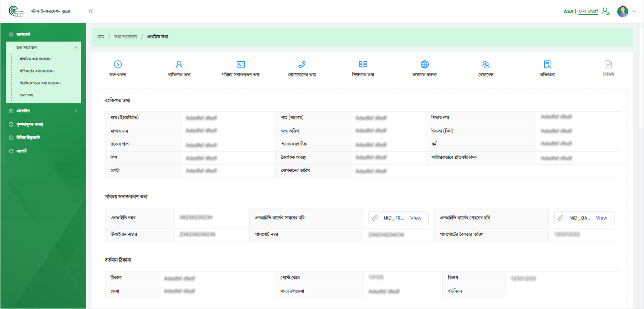The height and width of the screenshot is (309, 644).
Task: Collapse sidebar with double chevron icon
Action: (x=91, y=12)
